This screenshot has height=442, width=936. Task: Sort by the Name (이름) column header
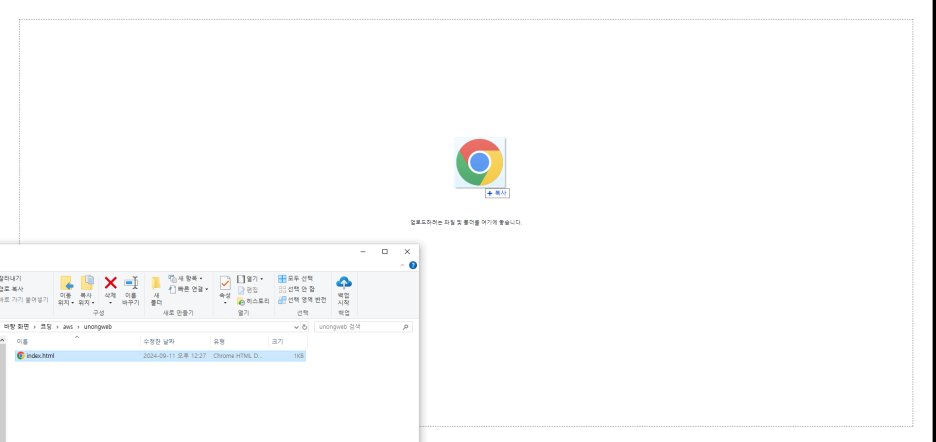[78, 342]
